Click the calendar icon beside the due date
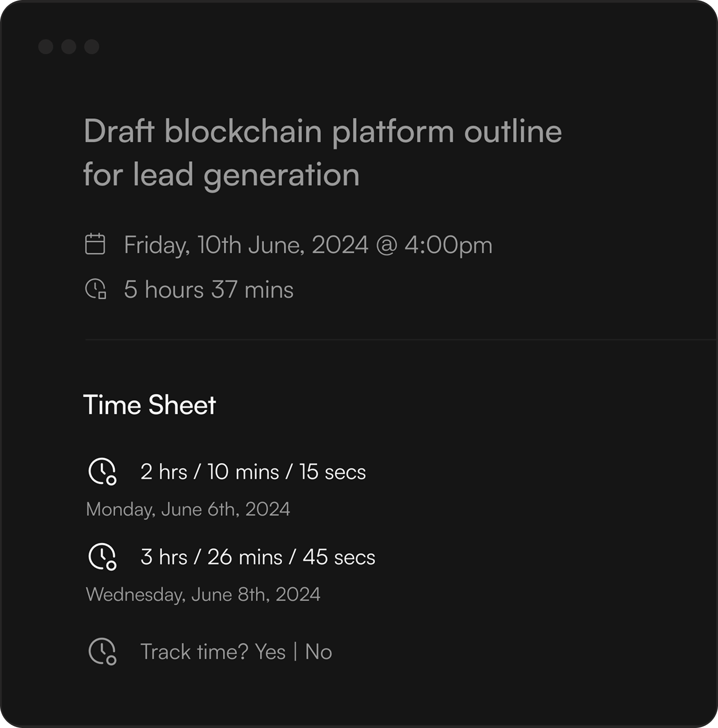Image resolution: width=718 pixels, height=728 pixels. tap(95, 244)
